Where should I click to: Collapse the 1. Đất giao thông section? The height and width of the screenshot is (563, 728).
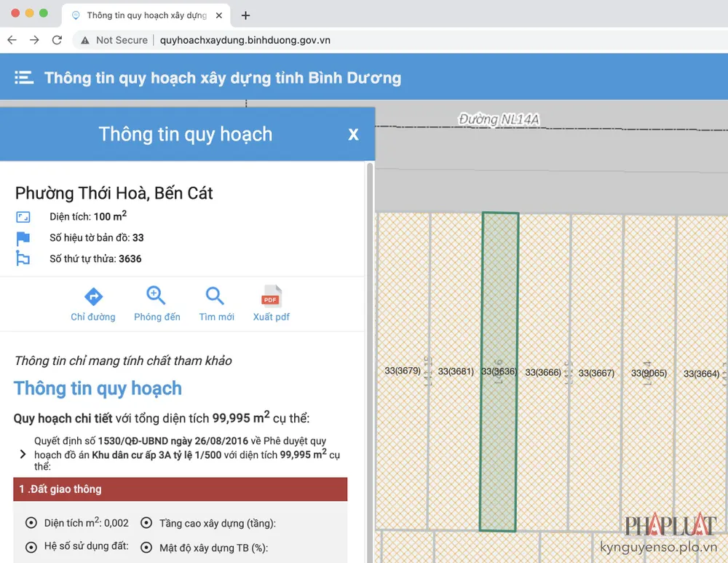click(180, 489)
